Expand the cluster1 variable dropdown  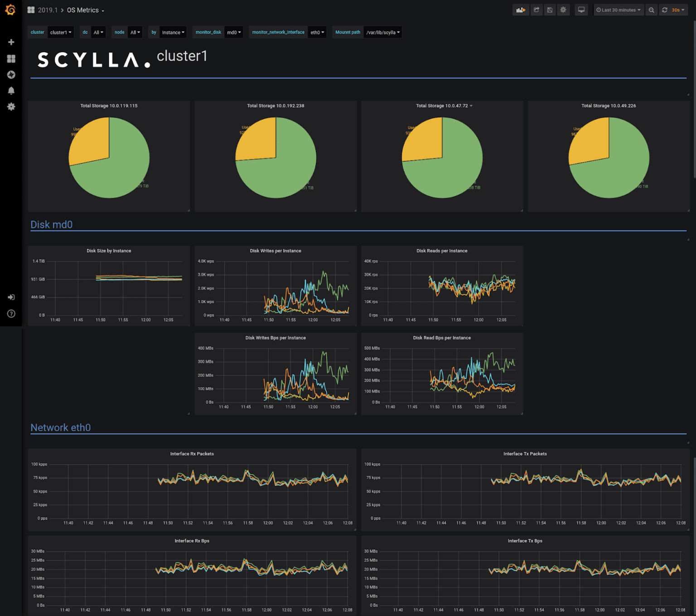60,32
